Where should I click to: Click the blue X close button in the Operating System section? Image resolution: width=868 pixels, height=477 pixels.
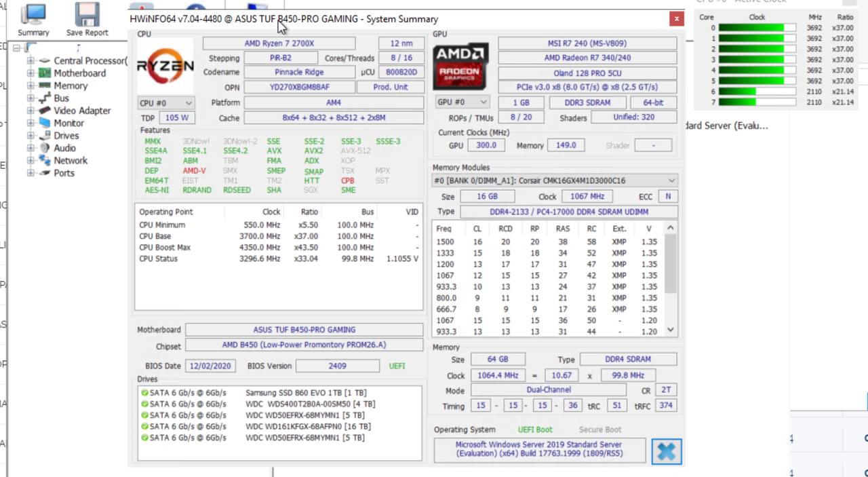point(666,451)
